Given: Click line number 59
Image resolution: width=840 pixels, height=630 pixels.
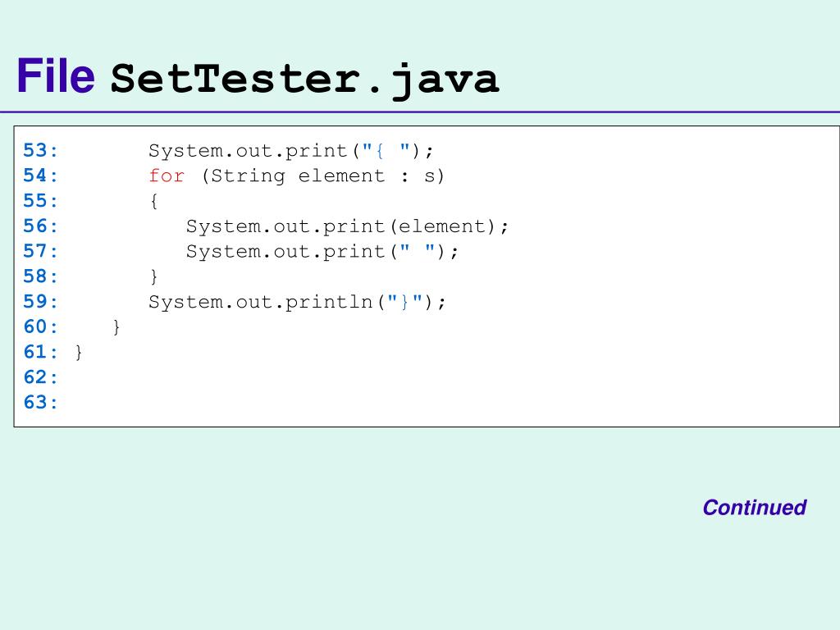Looking at the screenshot, I should pyautogui.click(x=40, y=302).
